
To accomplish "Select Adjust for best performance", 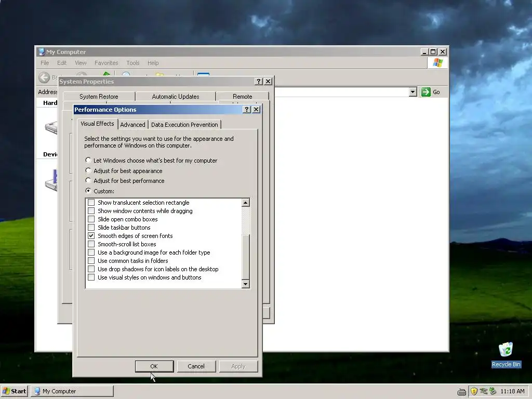I will (x=88, y=180).
